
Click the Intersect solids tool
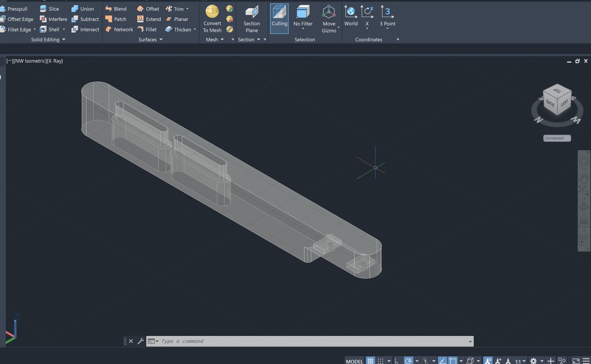tap(85, 30)
